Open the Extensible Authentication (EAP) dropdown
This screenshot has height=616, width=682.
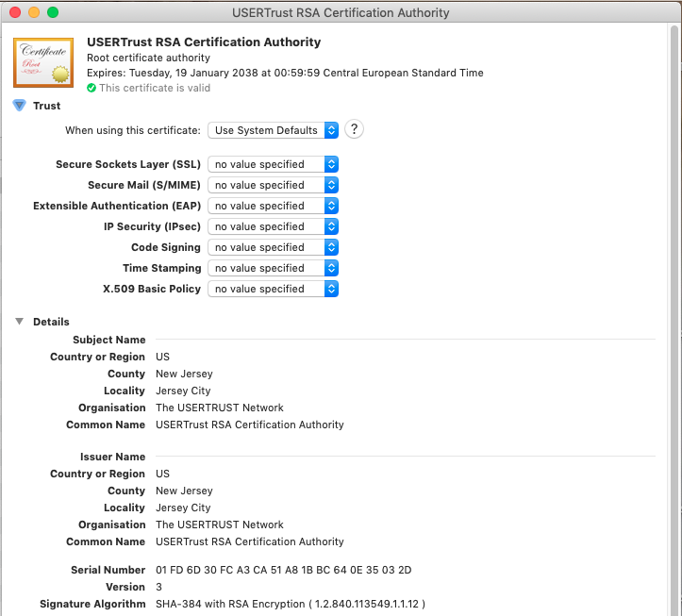point(273,206)
